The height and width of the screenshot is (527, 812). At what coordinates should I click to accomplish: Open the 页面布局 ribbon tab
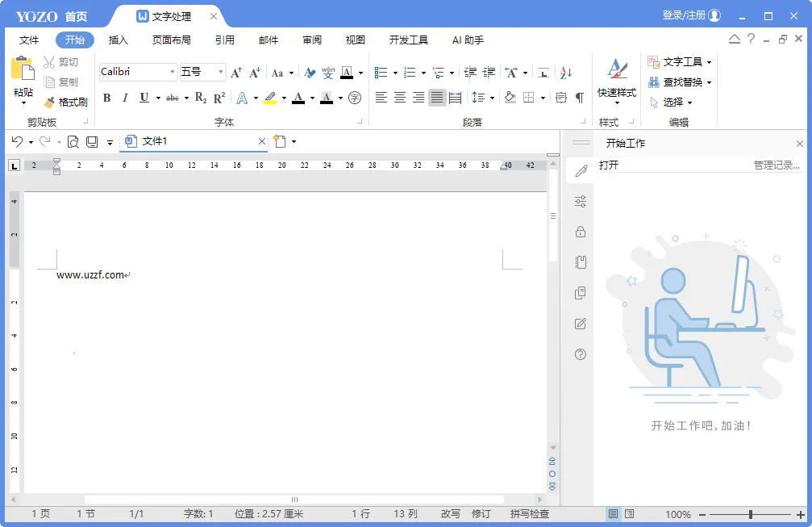[172, 40]
